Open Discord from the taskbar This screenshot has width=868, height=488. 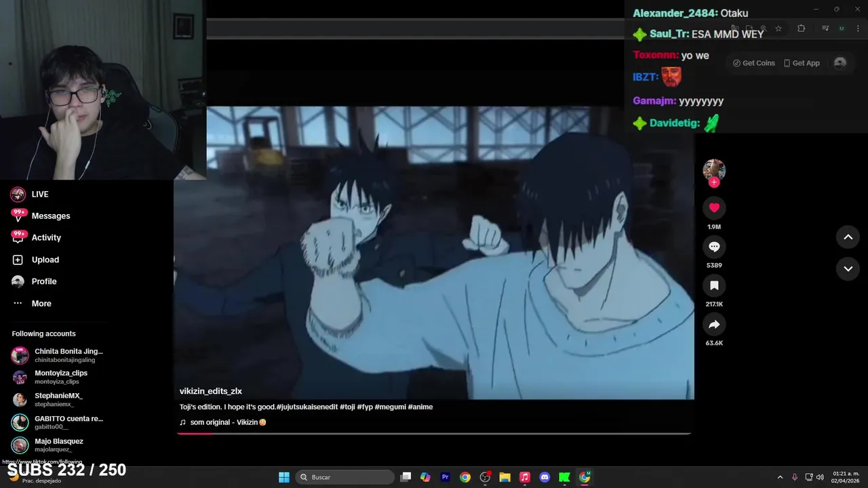click(545, 477)
